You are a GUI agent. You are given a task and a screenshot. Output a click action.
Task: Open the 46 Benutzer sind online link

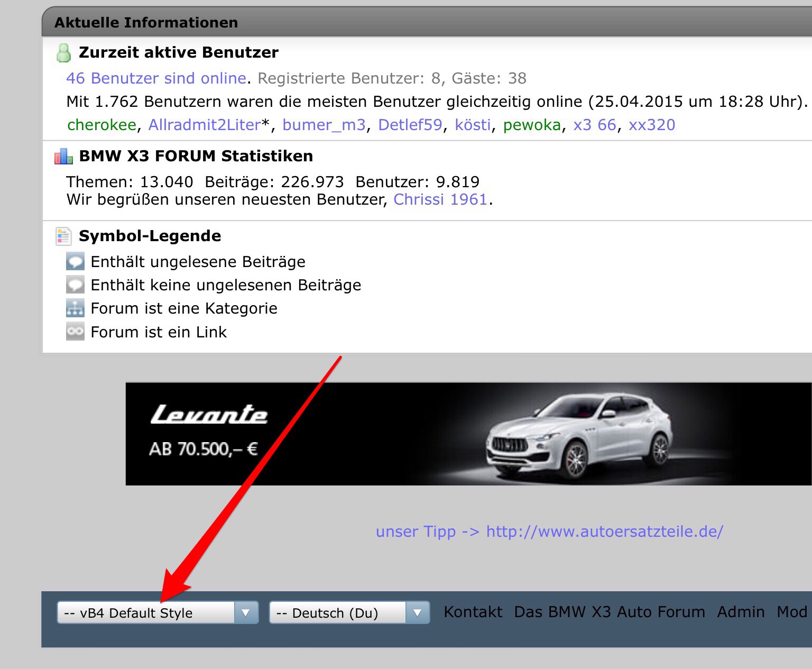tap(156, 78)
